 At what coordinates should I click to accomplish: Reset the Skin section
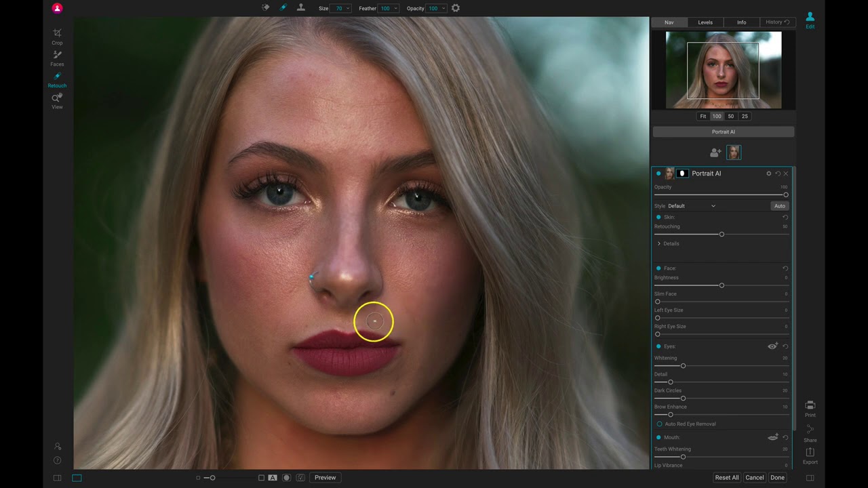[785, 217]
